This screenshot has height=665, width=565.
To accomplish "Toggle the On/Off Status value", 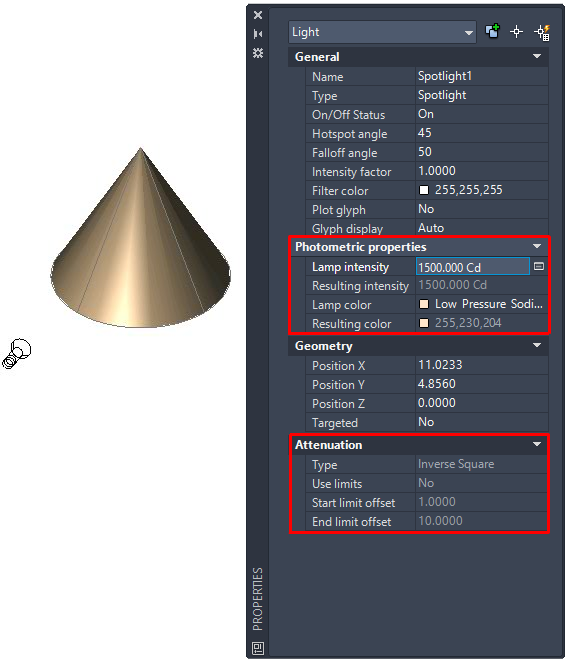I will (x=482, y=114).
